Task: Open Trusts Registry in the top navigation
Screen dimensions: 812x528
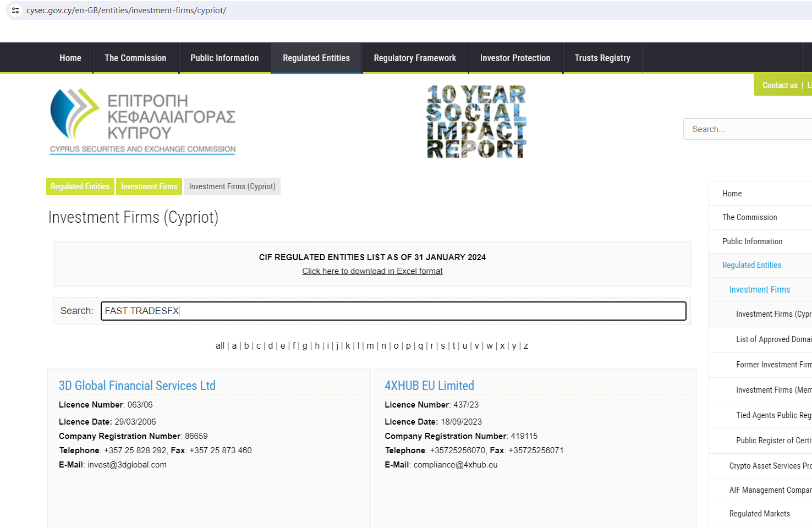Action: [x=602, y=58]
